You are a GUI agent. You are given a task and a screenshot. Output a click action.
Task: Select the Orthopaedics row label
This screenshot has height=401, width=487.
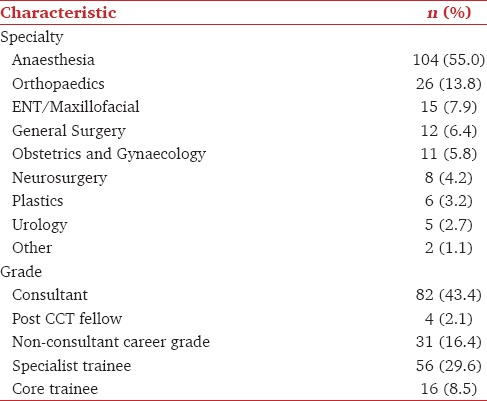tap(58, 84)
